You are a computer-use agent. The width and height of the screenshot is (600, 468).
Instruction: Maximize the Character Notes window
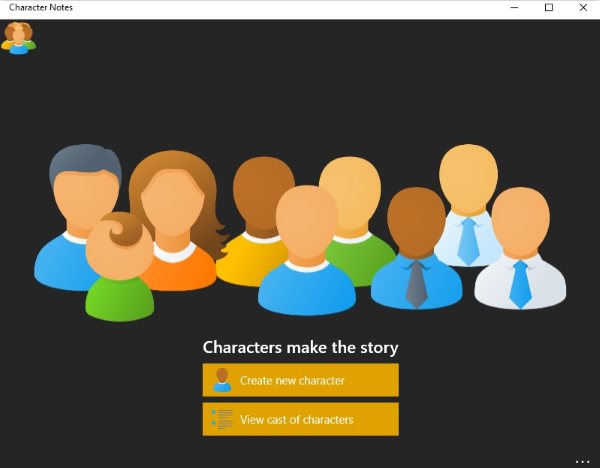tap(549, 7)
